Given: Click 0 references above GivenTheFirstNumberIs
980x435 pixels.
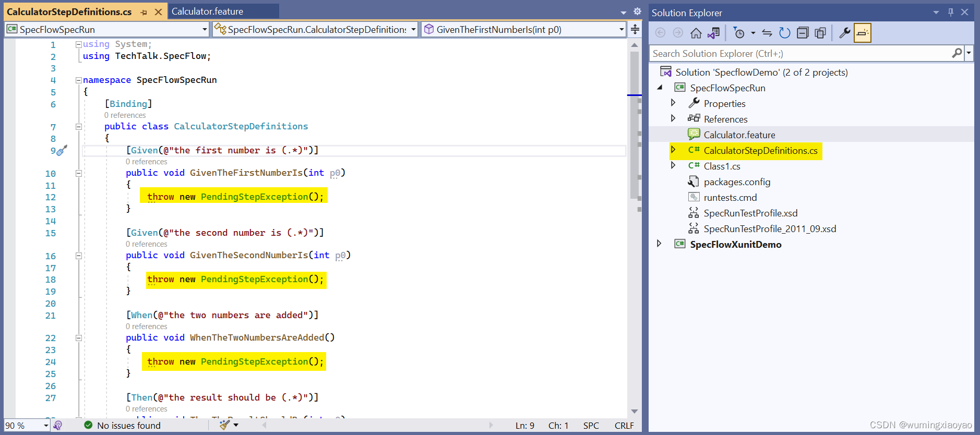Looking at the screenshot, I should tap(147, 162).
